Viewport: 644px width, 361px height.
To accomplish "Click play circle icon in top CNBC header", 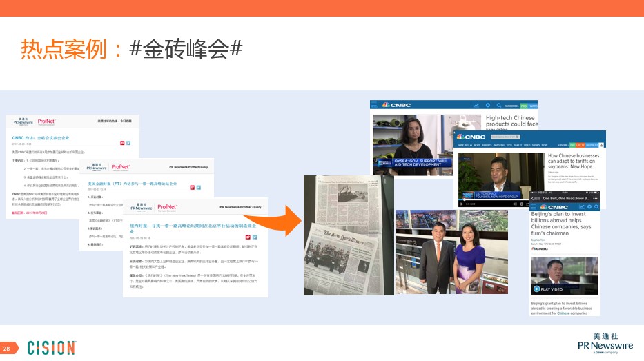I will point(487,105).
